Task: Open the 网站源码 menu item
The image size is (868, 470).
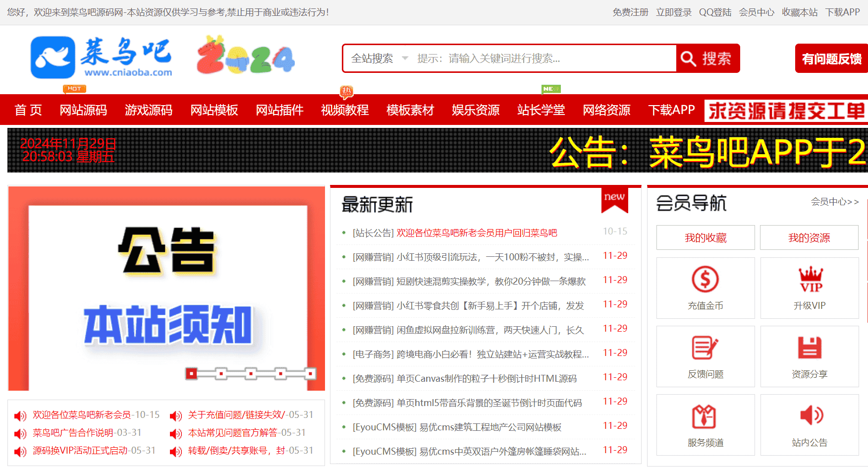Action: [83, 110]
